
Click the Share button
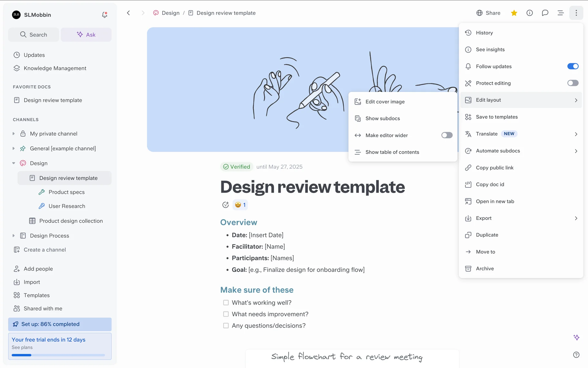click(x=488, y=13)
